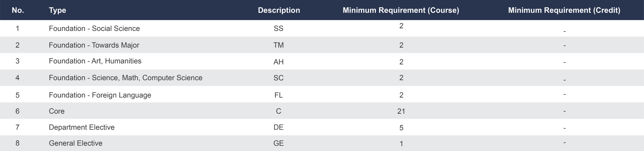Select the "Foundation - Towards Major" cell
The width and height of the screenshot is (644, 151).
pos(94,45)
